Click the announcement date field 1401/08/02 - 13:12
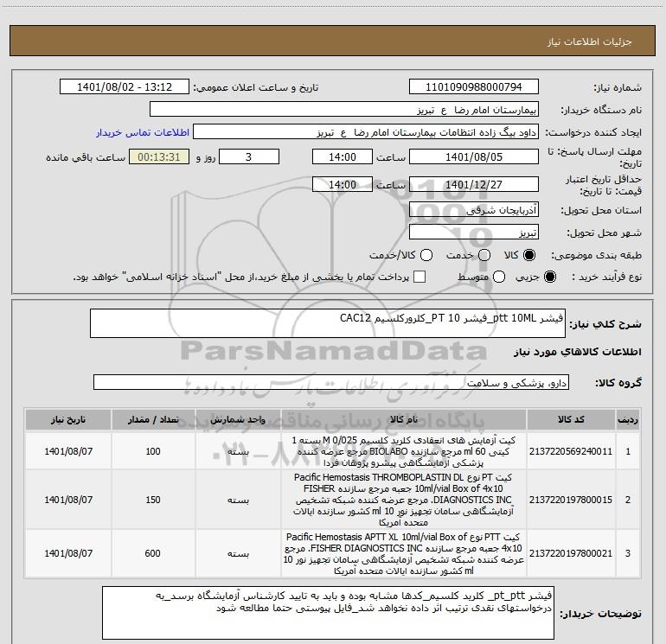The width and height of the screenshot is (666, 644). (x=125, y=87)
